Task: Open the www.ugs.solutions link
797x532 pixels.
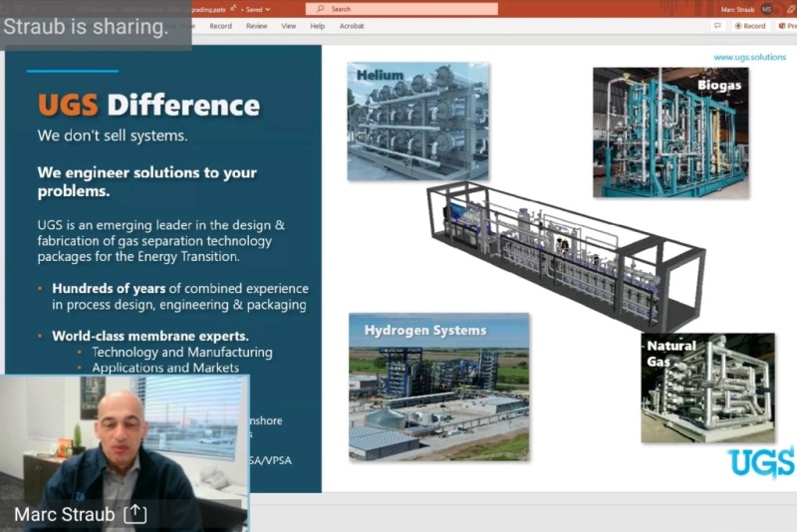Action: point(749,57)
